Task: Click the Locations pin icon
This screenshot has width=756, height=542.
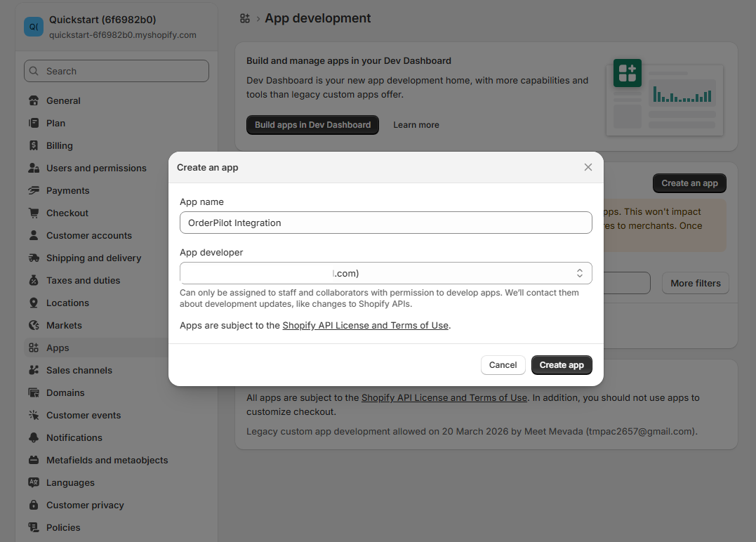Action: 33,303
